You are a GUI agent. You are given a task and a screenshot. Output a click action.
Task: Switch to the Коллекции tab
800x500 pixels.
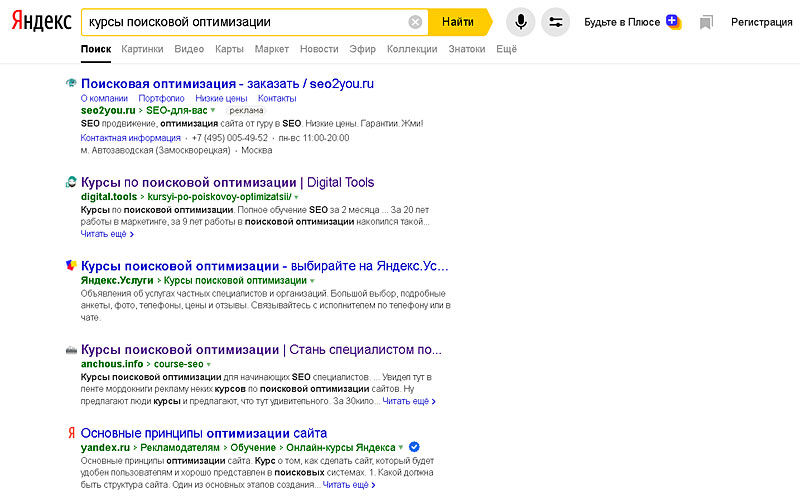pos(412,49)
